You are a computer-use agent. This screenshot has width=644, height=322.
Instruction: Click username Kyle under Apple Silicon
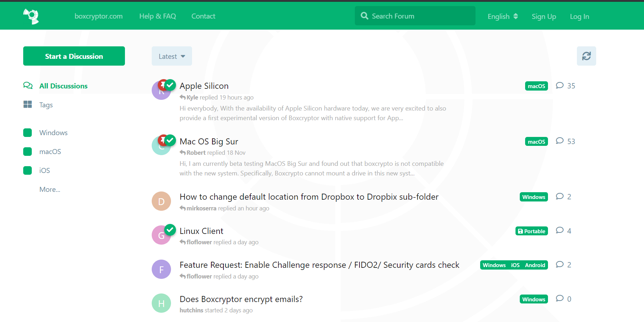(192, 97)
